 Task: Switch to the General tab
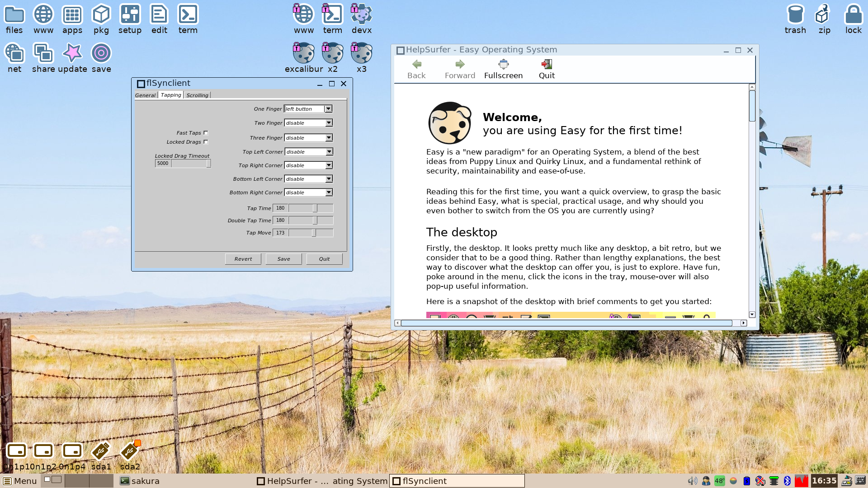[x=146, y=95]
